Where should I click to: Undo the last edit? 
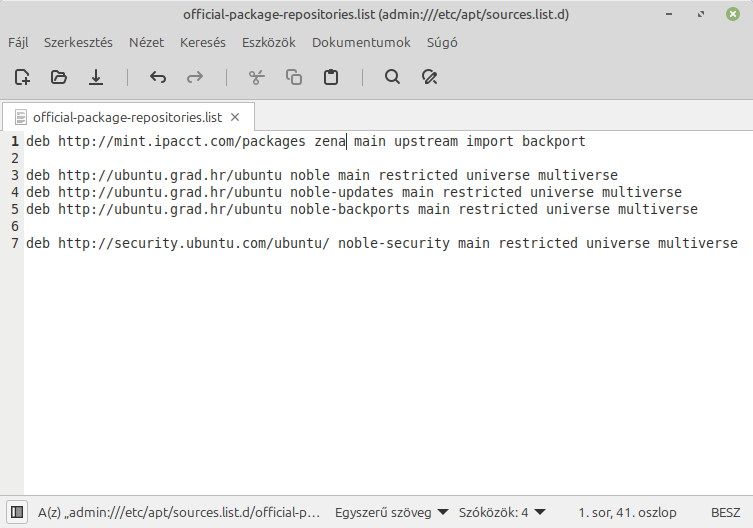[157, 77]
